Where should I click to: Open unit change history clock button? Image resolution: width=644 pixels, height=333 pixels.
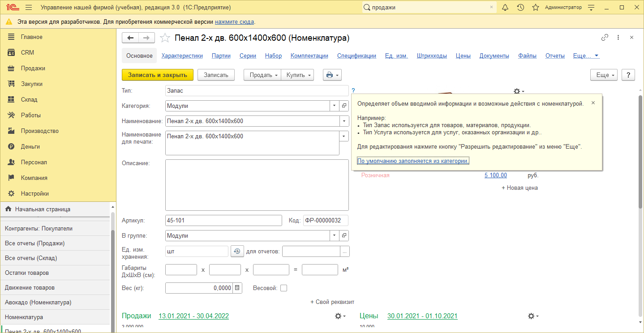pos(237,252)
